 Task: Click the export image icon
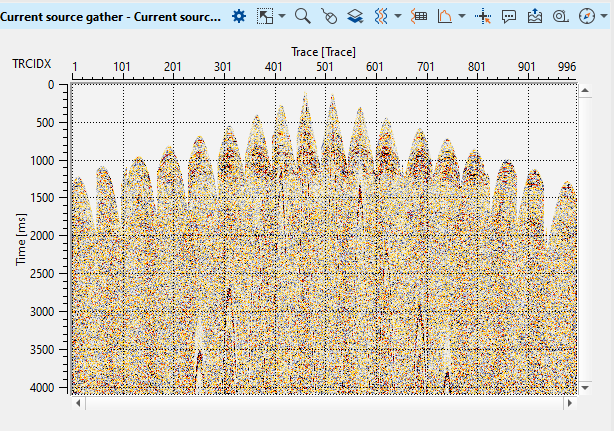click(x=534, y=16)
